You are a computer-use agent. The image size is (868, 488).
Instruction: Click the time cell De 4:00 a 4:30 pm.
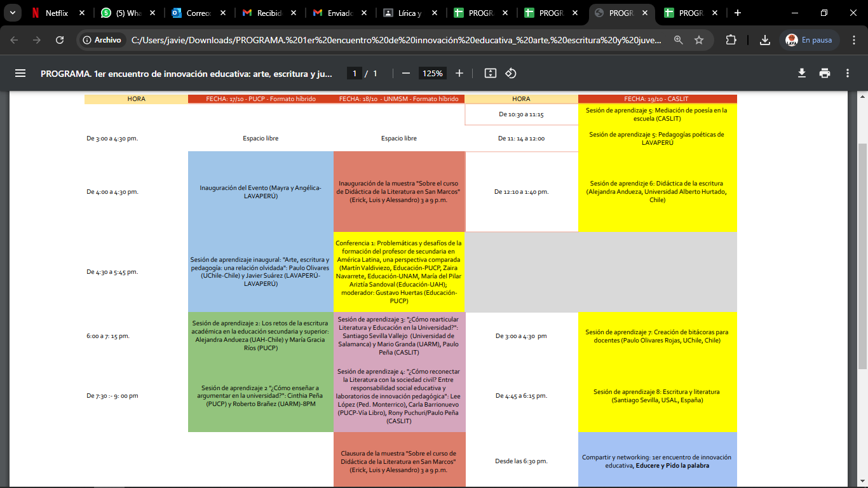(112, 191)
